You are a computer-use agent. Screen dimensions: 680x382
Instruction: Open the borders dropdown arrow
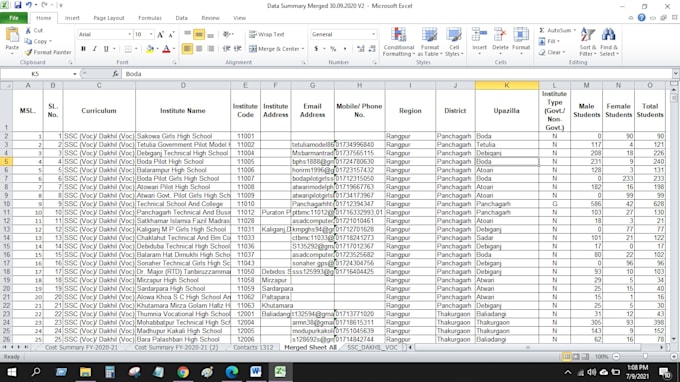point(136,49)
